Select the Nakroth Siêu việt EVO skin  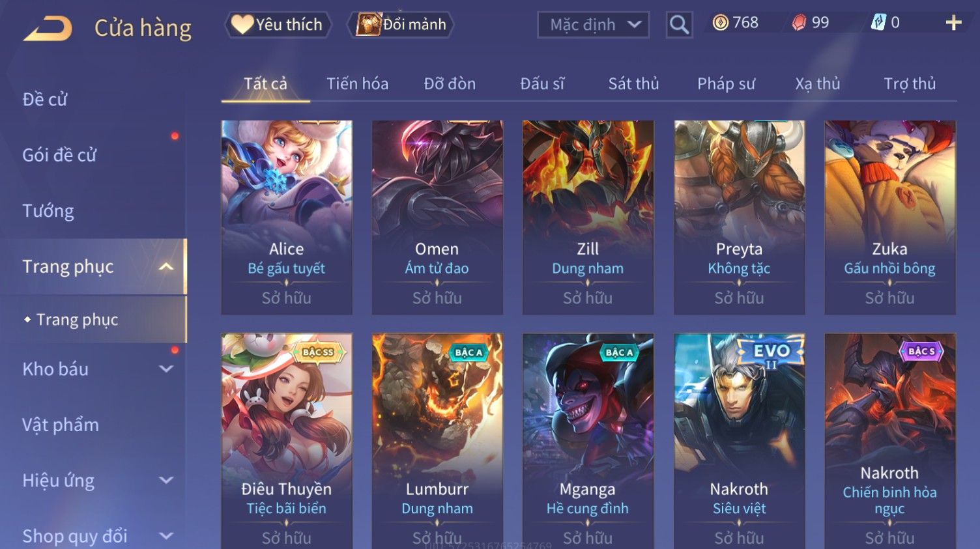[x=739, y=441]
